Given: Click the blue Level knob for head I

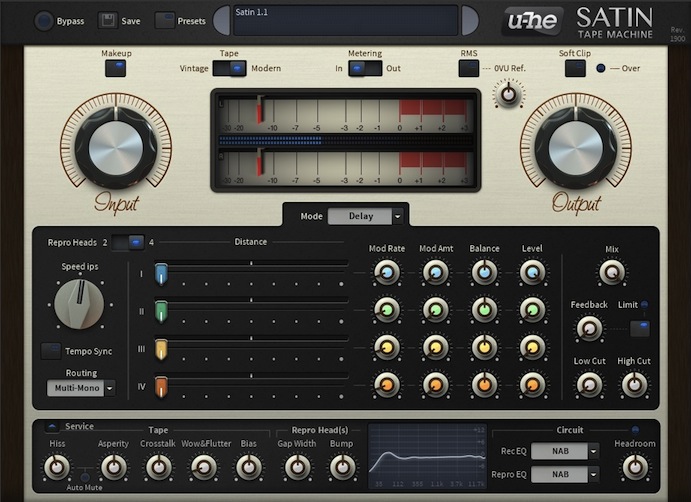Looking at the screenshot, I should 532,273.
